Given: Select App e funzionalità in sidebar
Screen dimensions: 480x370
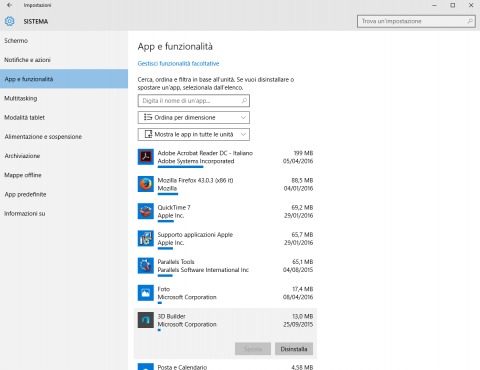Looking at the screenshot, I should tap(64, 79).
